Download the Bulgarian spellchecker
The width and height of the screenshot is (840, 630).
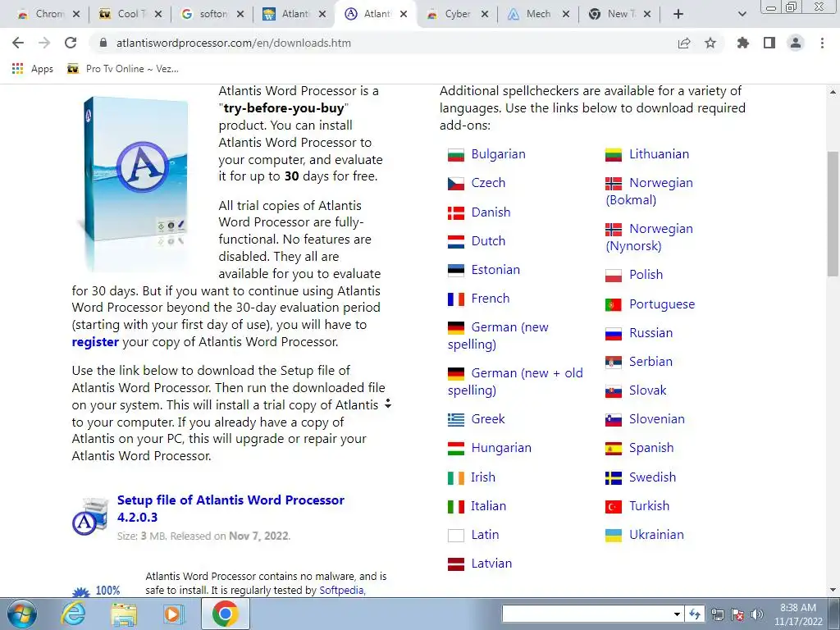[498, 154]
